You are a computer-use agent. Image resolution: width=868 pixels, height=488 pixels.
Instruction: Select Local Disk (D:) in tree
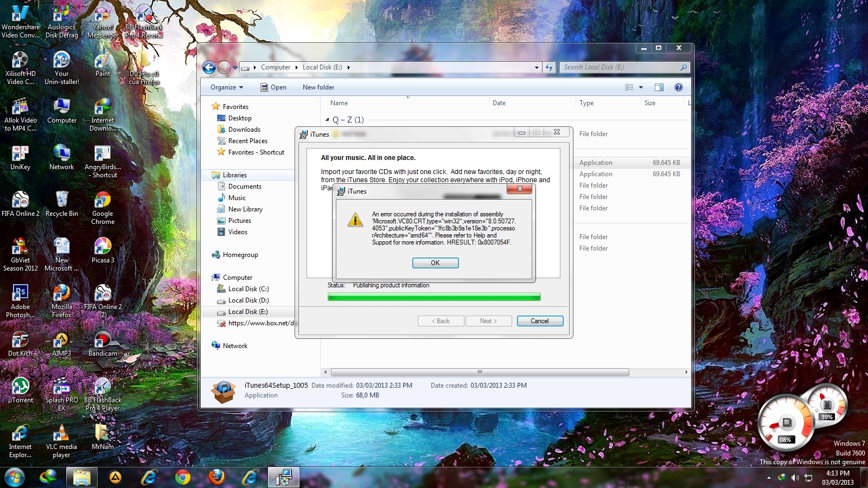[x=248, y=300]
